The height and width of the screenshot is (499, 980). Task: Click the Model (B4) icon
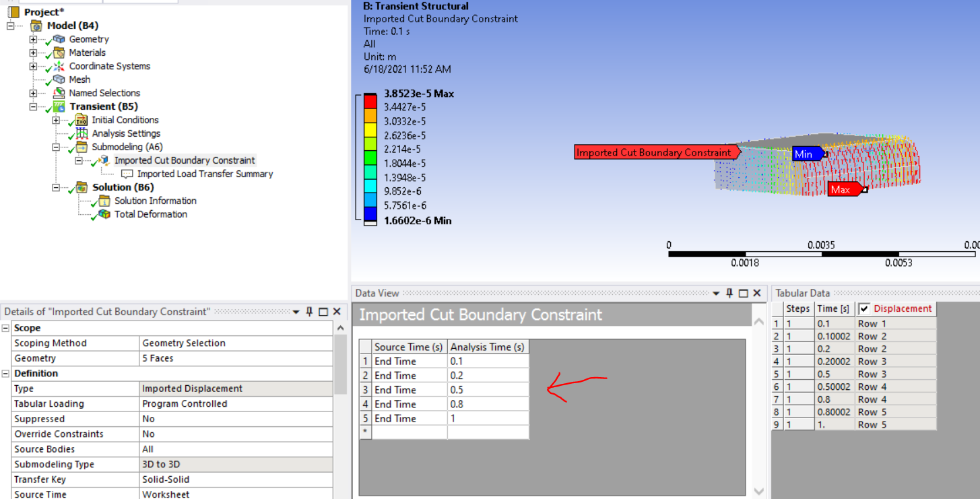pyautogui.click(x=36, y=26)
